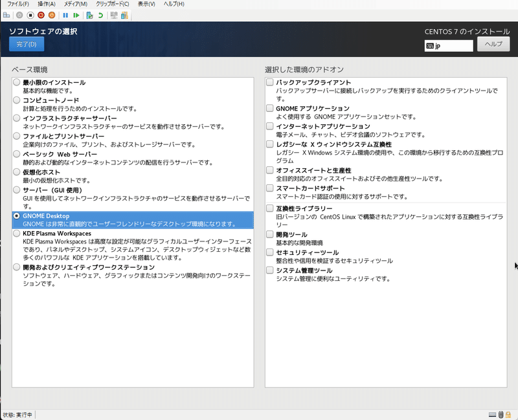Shut down the guest with orange icon
The image size is (518, 420).
click(x=52, y=17)
